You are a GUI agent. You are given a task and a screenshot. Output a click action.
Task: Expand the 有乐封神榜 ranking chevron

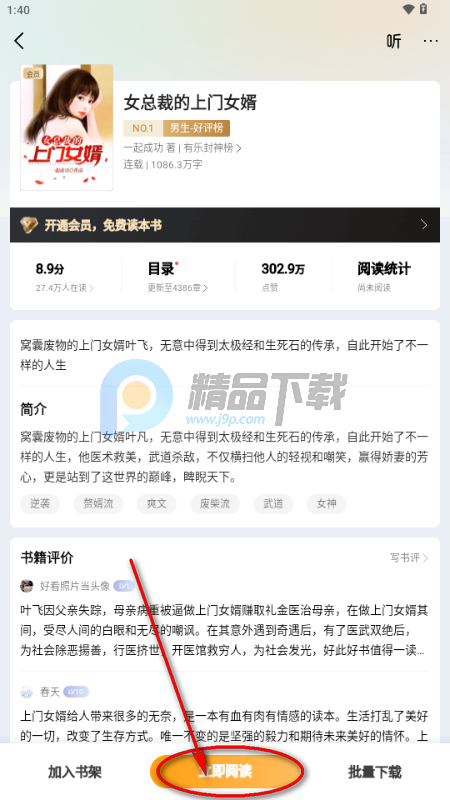[x=239, y=148]
